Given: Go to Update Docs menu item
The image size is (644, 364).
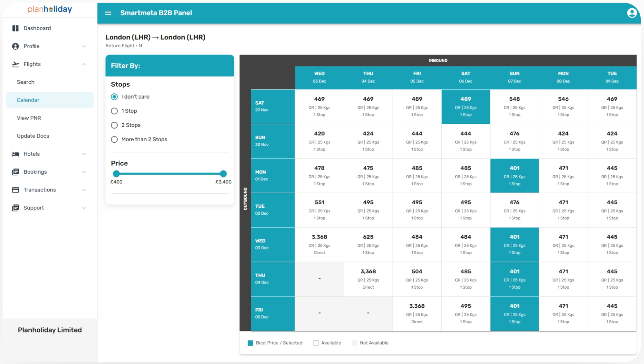Looking at the screenshot, I should pyautogui.click(x=33, y=136).
